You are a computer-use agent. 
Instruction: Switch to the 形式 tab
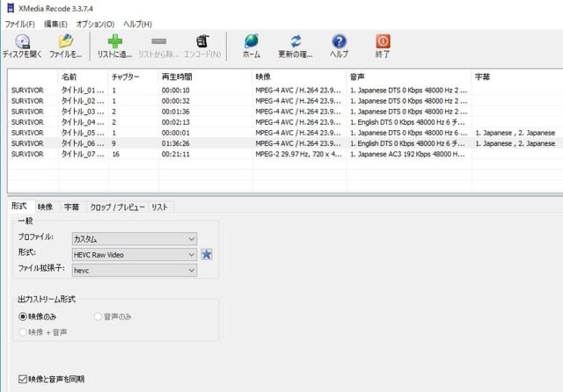pos(19,207)
